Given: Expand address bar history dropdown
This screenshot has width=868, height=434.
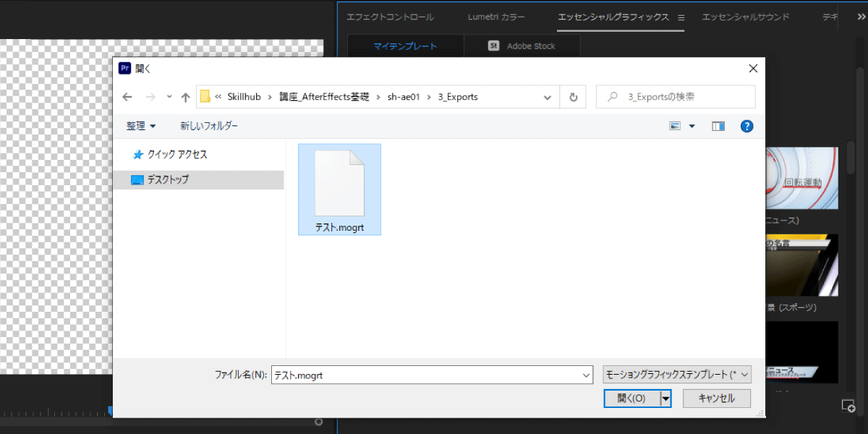Looking at the screenshot, I should tap(548, 97).
